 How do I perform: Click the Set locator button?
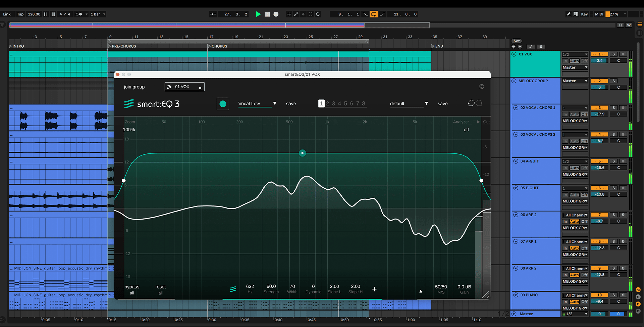[x=517, y=41]
